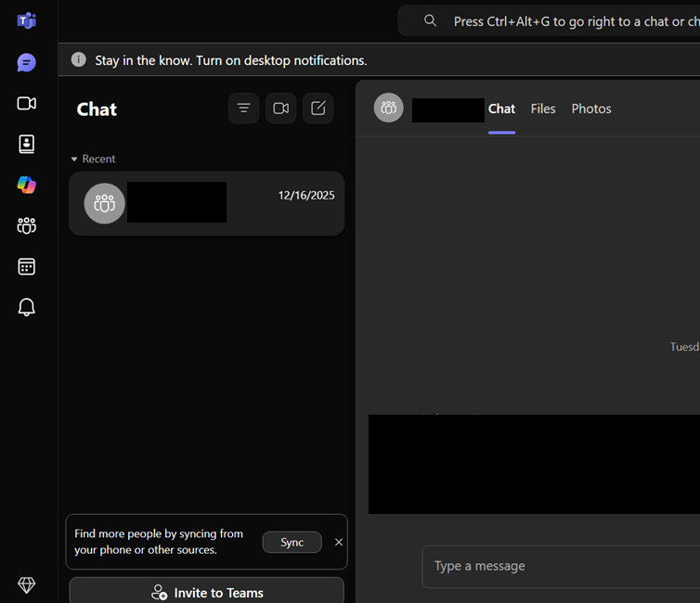
Task: Click the 'Find more people by syncing' text
Action: pos(159,542)
